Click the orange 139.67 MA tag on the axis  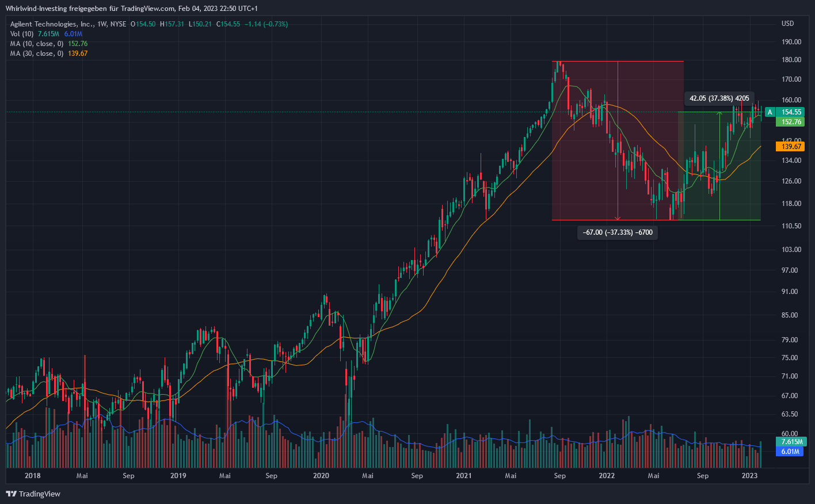pos(791,147)
